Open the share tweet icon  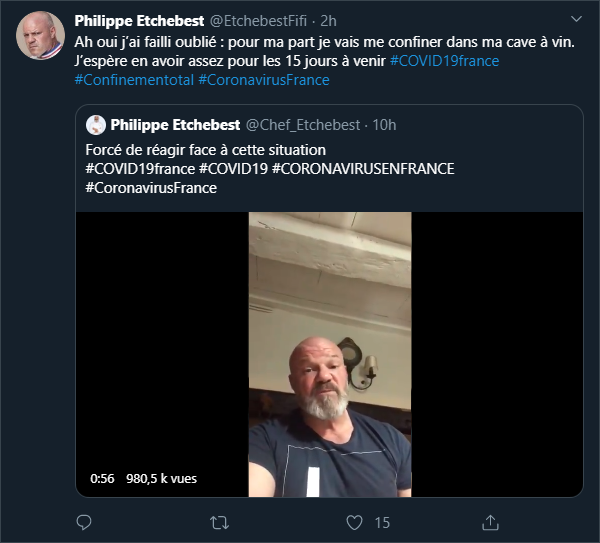[x=490, y=522]
